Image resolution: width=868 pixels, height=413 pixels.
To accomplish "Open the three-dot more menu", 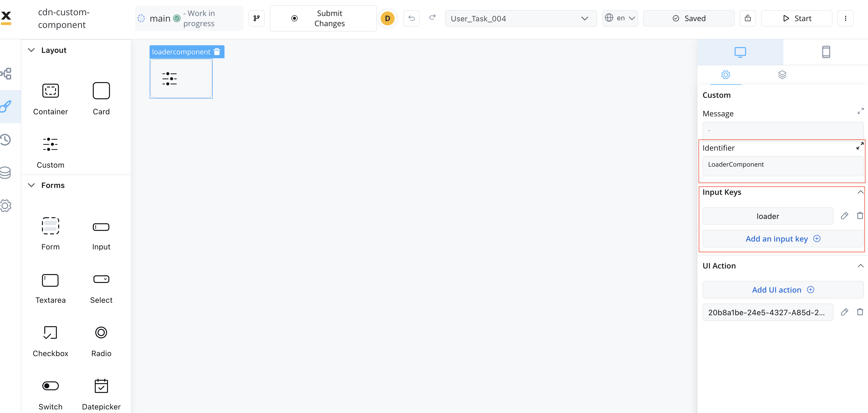I will [845, 18].
